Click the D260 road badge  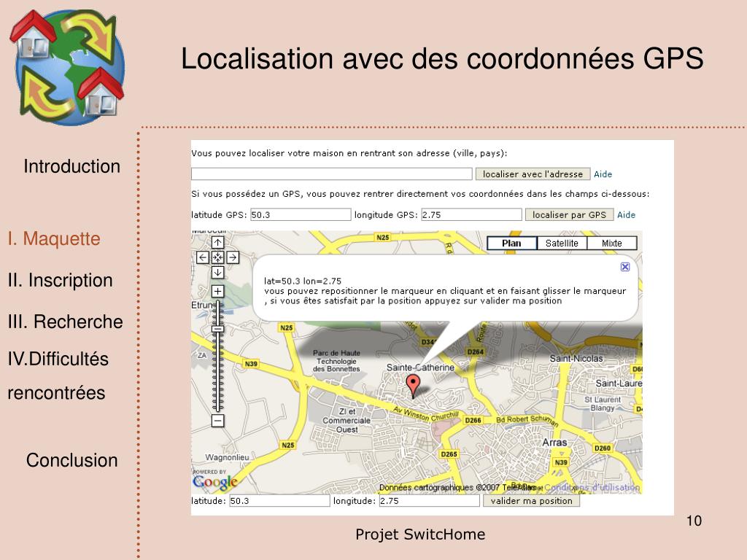[602, 448]
